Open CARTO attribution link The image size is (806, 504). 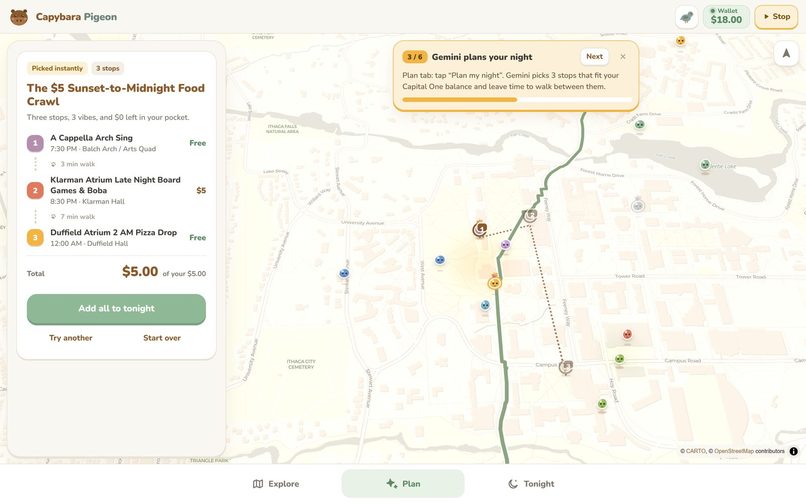click(x=695, y=451)
